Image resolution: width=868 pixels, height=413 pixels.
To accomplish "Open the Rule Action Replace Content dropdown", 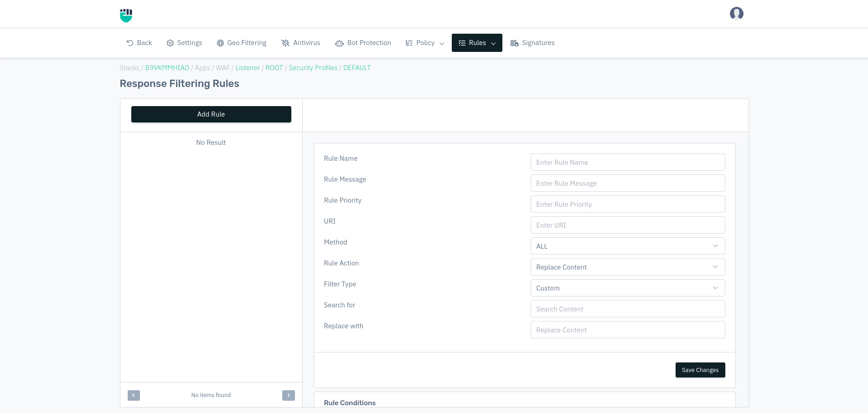I will [x=627, y=267].
